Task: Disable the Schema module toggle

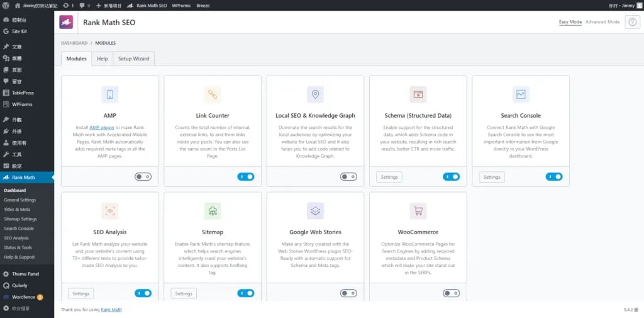Action: coord(451,177)
